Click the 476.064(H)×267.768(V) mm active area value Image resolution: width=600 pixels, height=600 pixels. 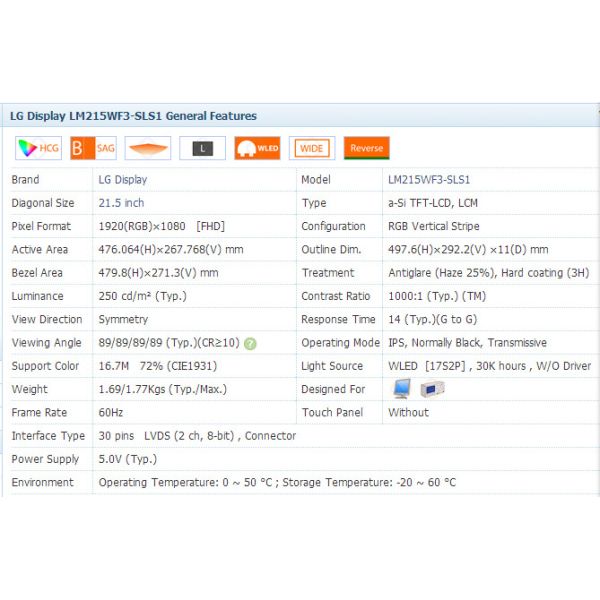[171, 250]
